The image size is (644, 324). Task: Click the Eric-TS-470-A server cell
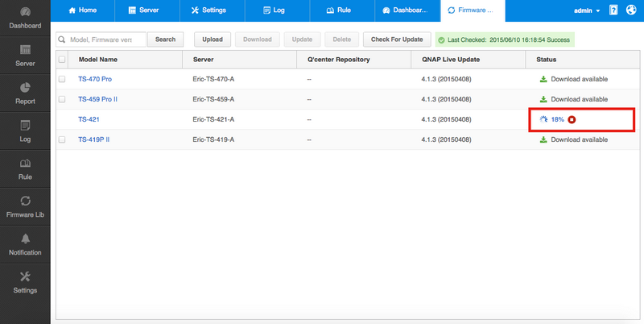coord(213,79)
